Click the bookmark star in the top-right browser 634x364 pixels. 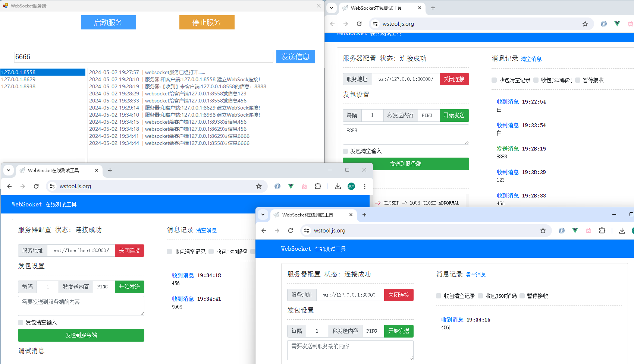[585, 24]
